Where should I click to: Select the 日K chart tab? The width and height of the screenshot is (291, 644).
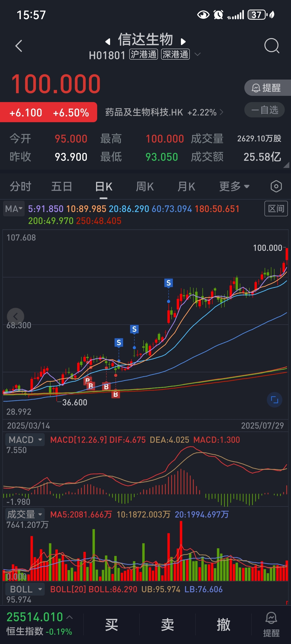click(x=103, y=186)
